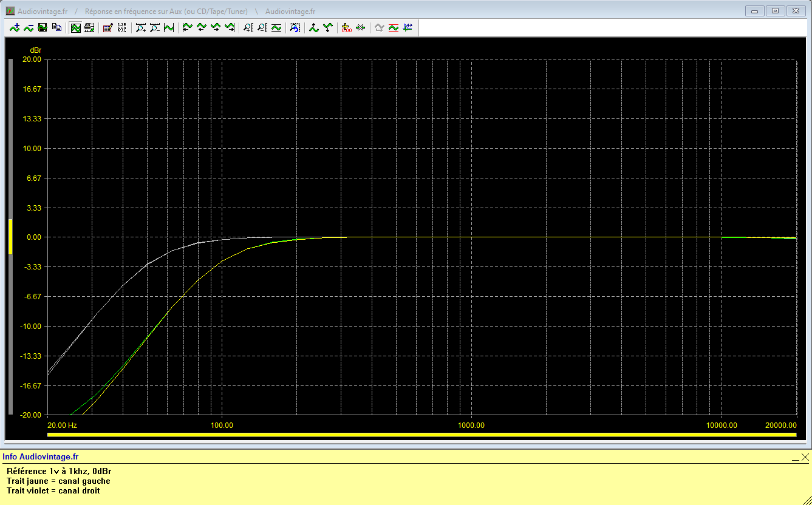Select the pressed graph-only view icon
This screenshot has height=505, width=812.
[x=75, y=27]
